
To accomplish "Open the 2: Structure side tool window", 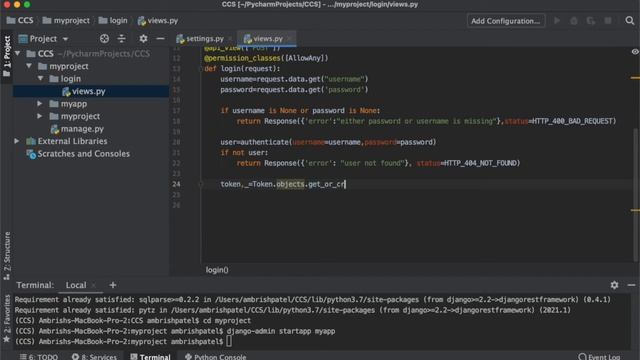I will (x=7, y=255).
